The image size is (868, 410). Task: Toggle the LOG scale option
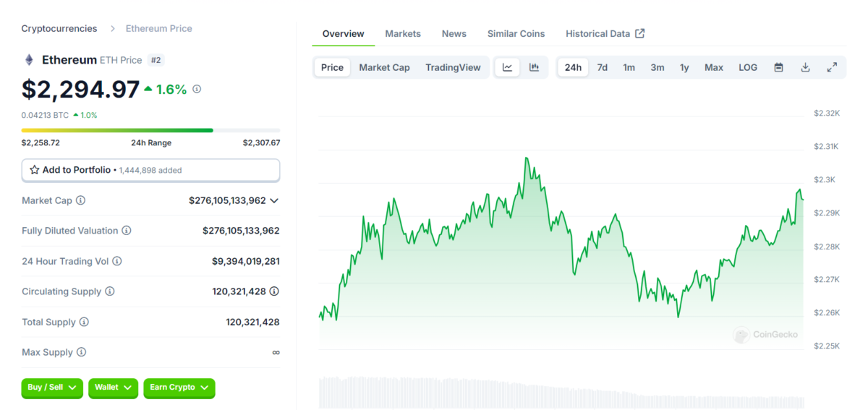[748, 67]
